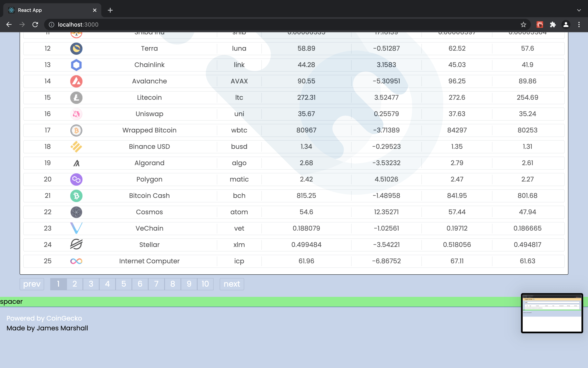This screenshot has width=588, height=368.
Task: Click the Wrapped Bitcoin name cell
Action: (149, 130)
